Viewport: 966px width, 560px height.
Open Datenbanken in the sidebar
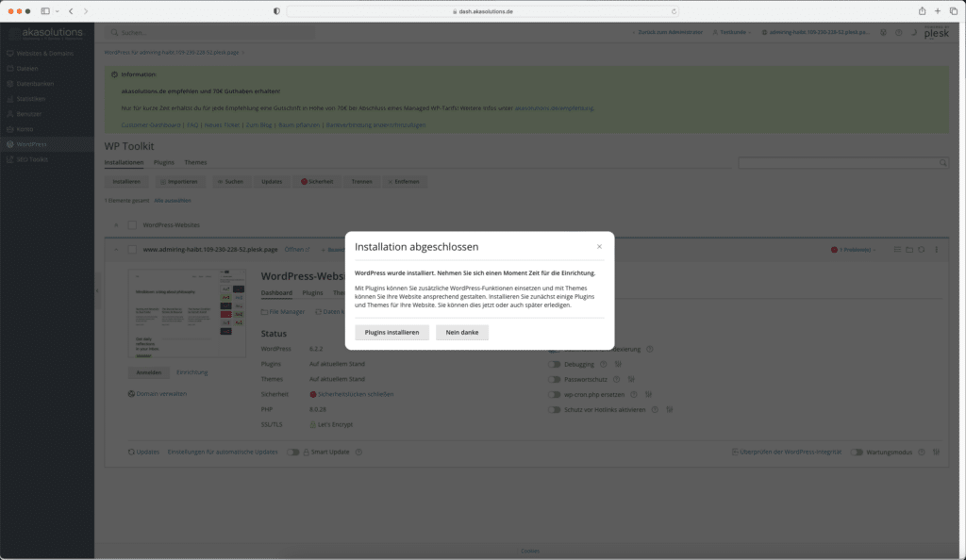point(36,84)
